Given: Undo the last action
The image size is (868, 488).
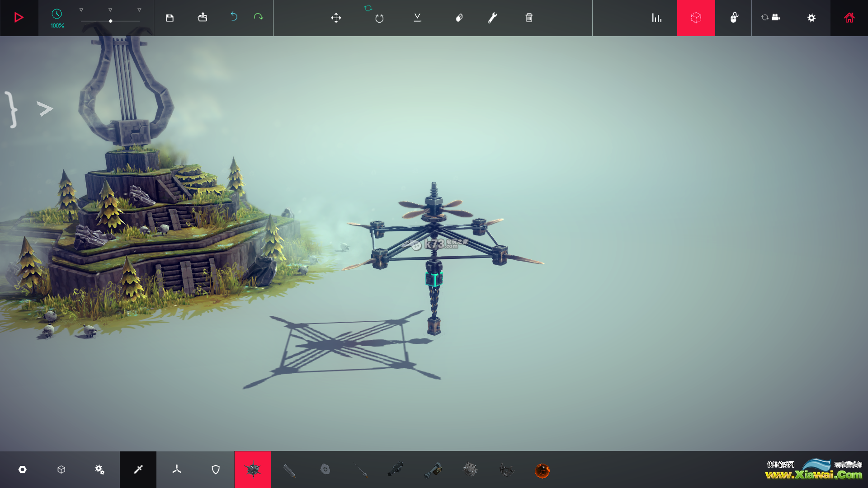Looking at the screenshot, I should (234, 17).
